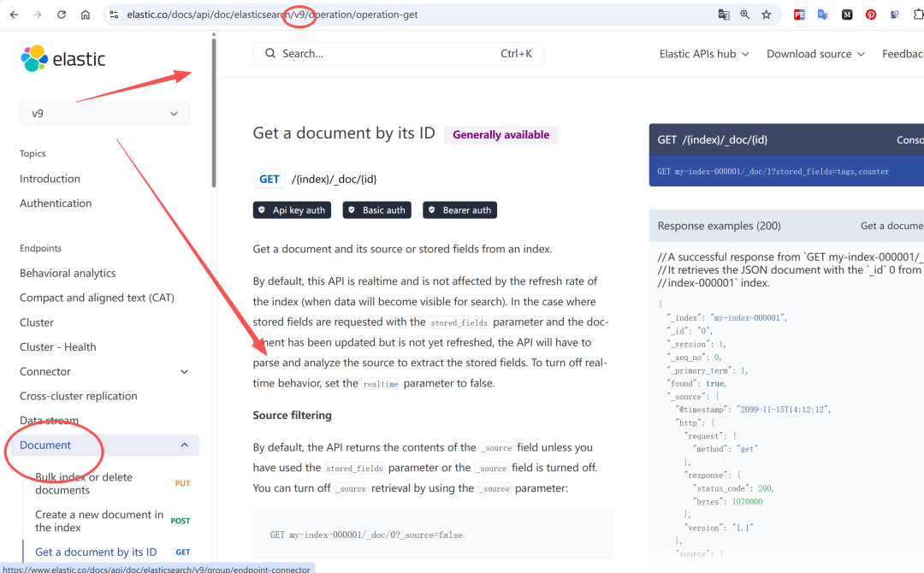Viewport: 924px width, 573px height.
Task: Bookmark this page with the star icon
Action: pyautogui.click(x=766, y=15)
